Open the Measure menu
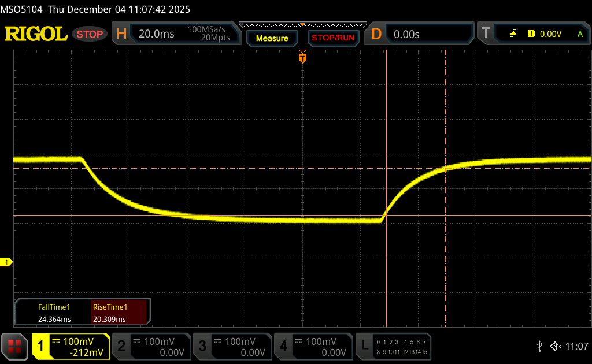This screenshot has width=592, height=364. [x=272, y=38]
